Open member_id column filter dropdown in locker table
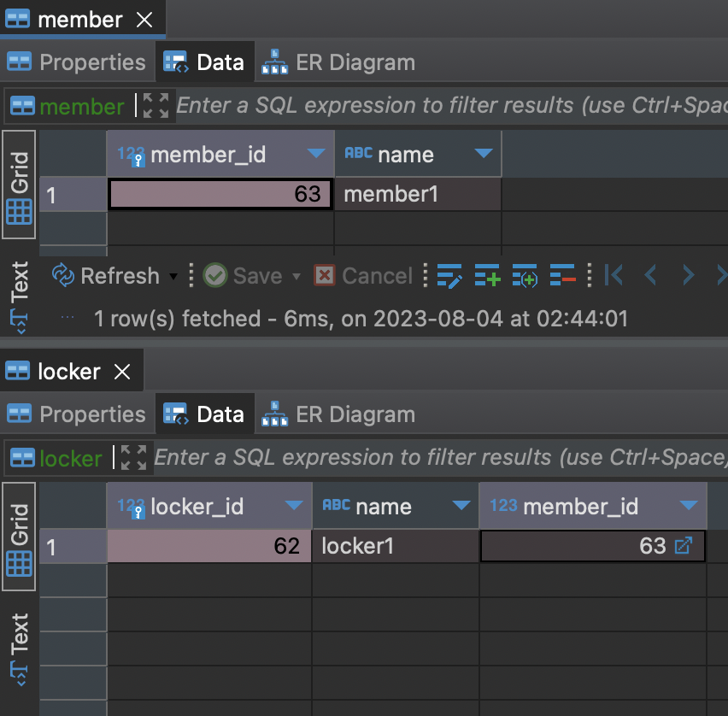This screenshot has height=716, width=728. pyautogui.click(x=688, y=505)
